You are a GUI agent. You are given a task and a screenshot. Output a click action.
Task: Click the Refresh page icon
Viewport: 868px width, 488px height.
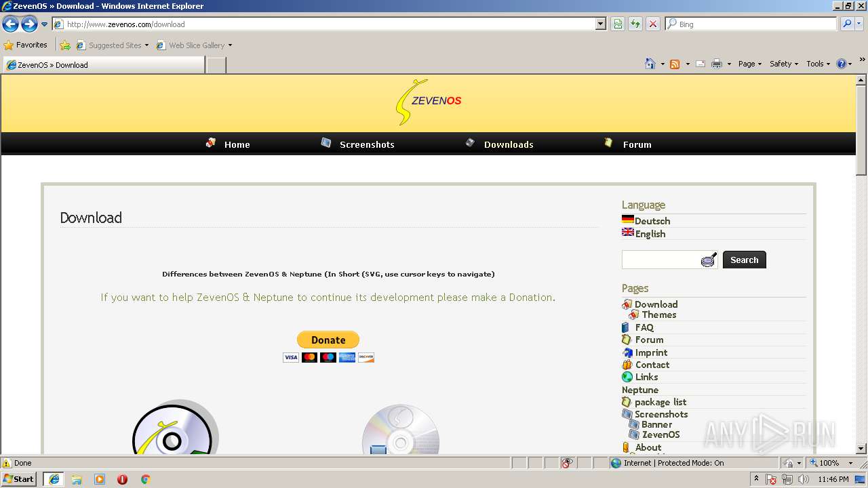(x=635, y=24)
